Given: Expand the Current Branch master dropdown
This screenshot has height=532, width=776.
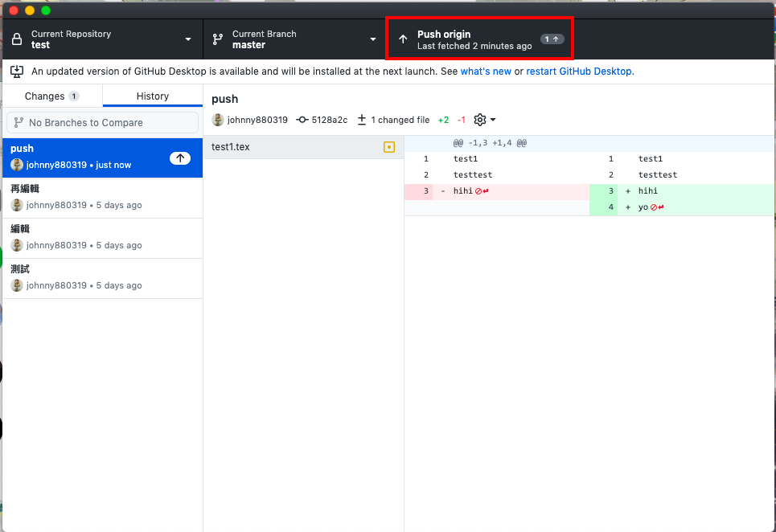Looking at the screenshot, I should click(373, 39).
